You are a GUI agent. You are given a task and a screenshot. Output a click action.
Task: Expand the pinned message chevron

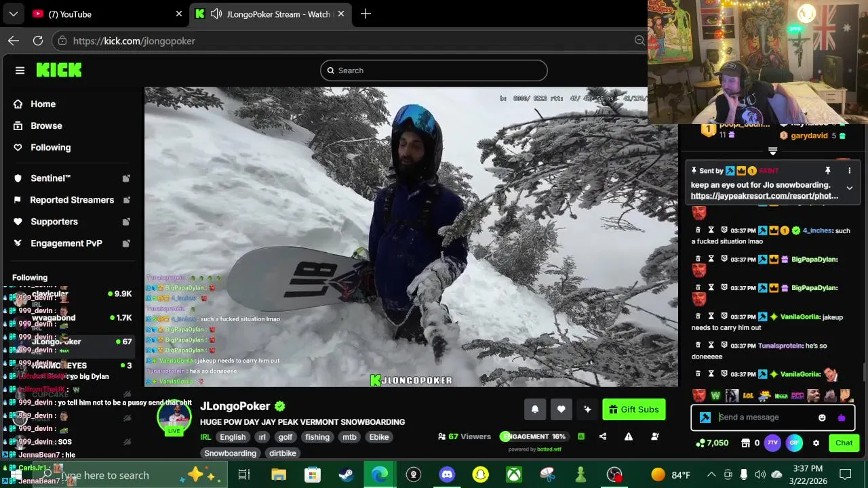pyautogui.click(x=849, y=188)
